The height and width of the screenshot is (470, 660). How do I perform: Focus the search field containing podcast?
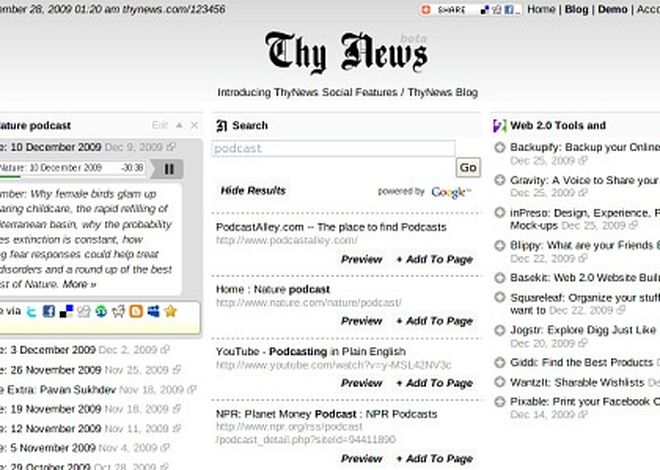pyautogui.click(x=333, y=149)
